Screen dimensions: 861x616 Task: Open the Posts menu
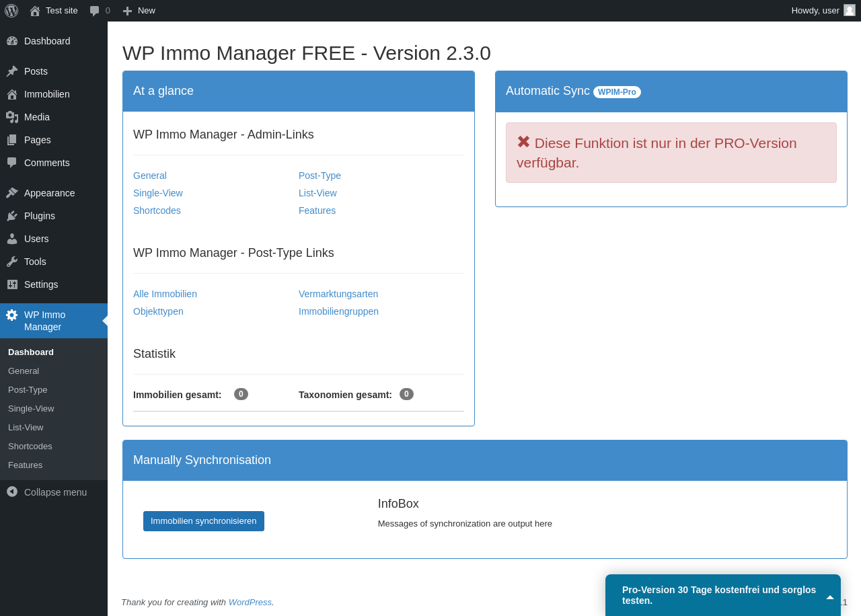[x=54, y=71]
